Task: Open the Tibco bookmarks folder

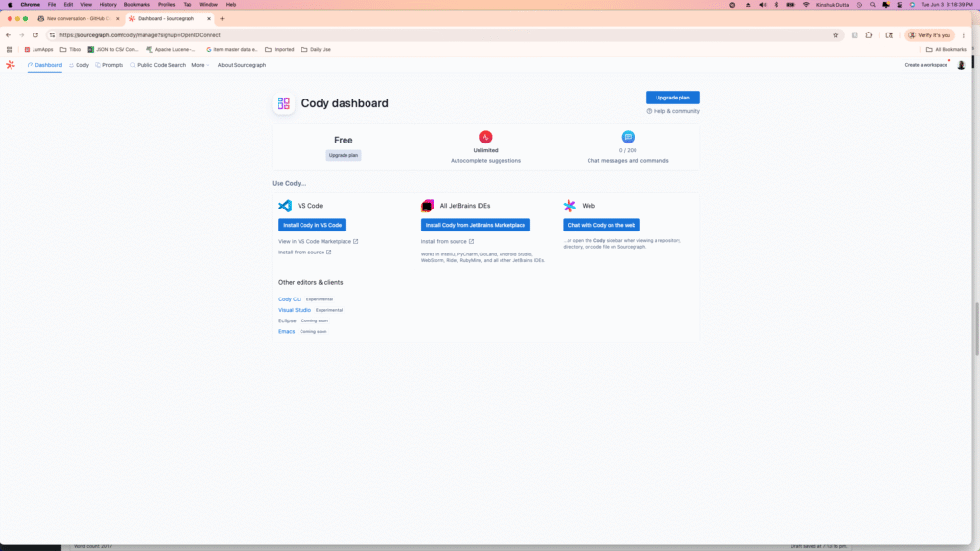Action: [71, 50]
